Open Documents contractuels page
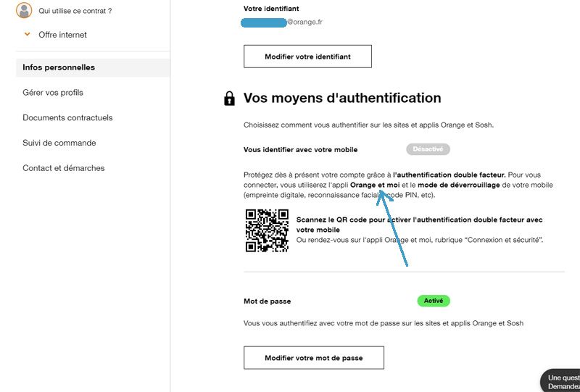This screenshot has height=392, width=580. click(x=67, y=117)
